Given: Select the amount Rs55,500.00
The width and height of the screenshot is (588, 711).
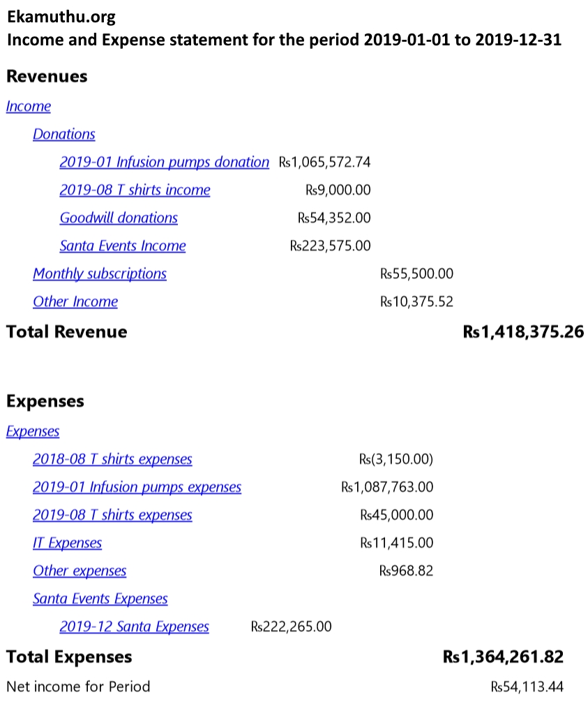Looking at the screenshot, I should tap(416, 274).
